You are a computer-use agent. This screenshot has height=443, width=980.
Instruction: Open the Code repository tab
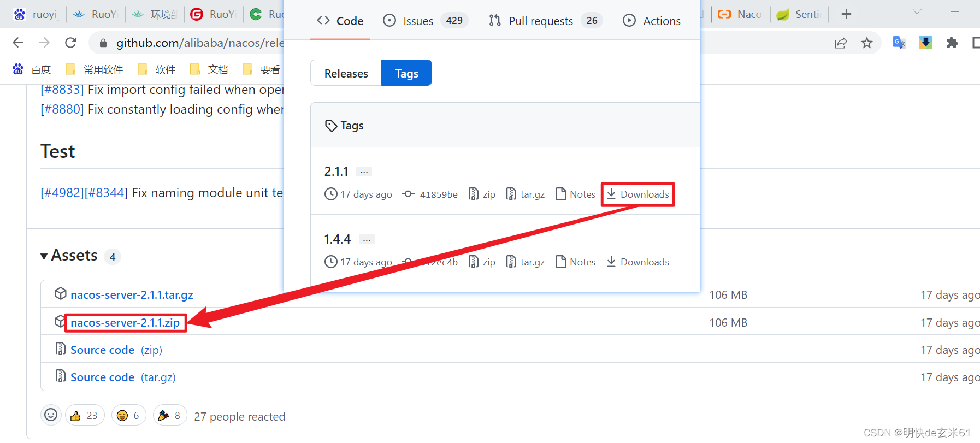[x=340, y=21]
